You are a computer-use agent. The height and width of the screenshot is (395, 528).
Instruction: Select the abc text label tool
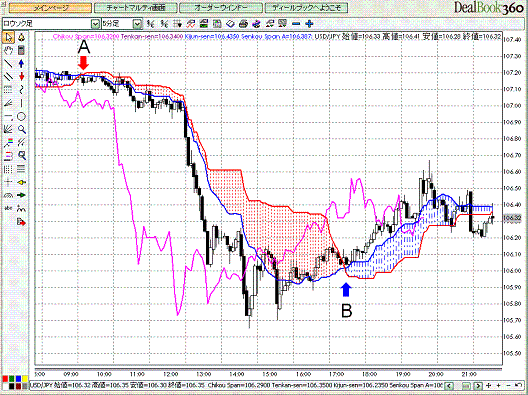(8, 208)
